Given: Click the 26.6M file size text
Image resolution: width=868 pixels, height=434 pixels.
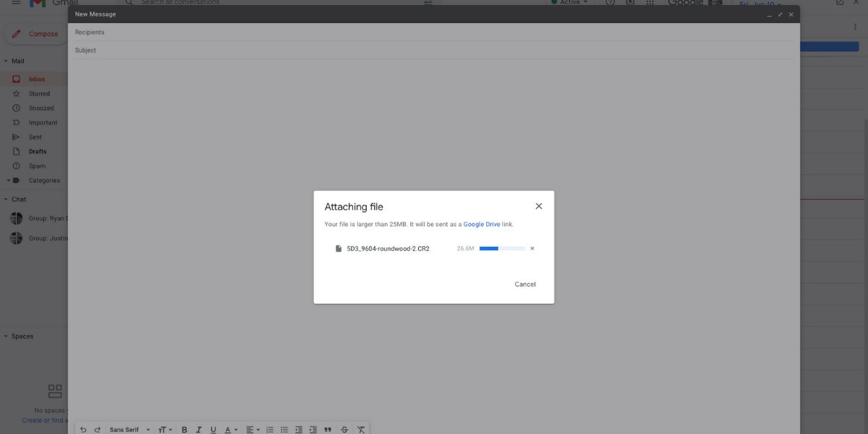Looking at the screenshot, I should point(465,249).
